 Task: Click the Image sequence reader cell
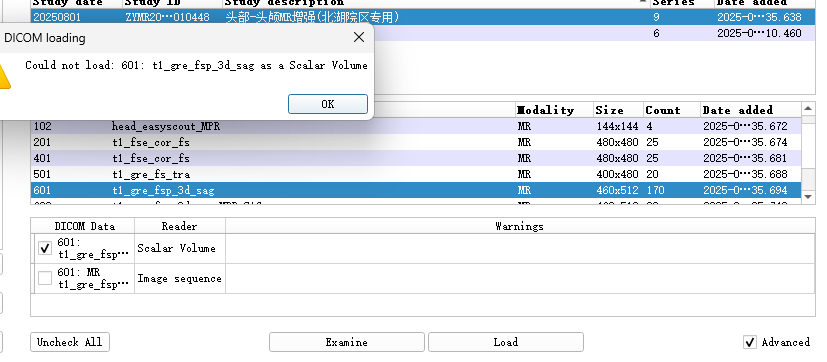coord(179,279)
